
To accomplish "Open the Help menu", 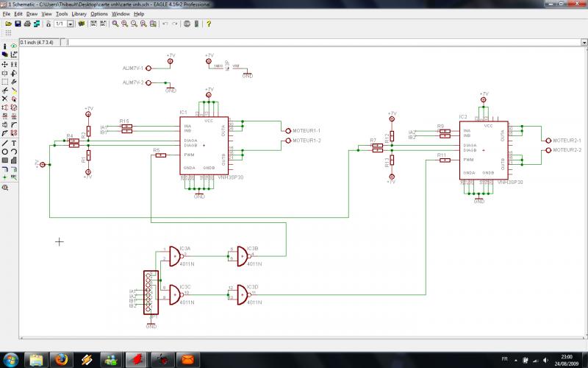I will click(x=139, y=14).
